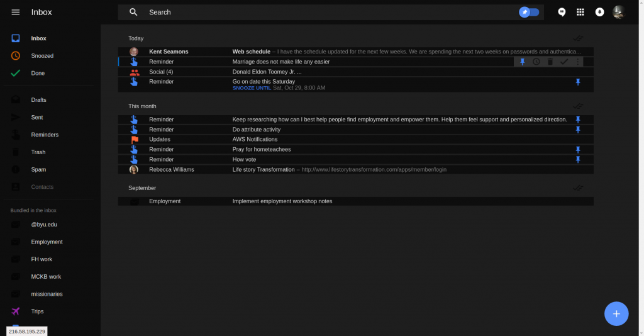Sweep all Today items done
644x336 pixels.
click(578, 38)
